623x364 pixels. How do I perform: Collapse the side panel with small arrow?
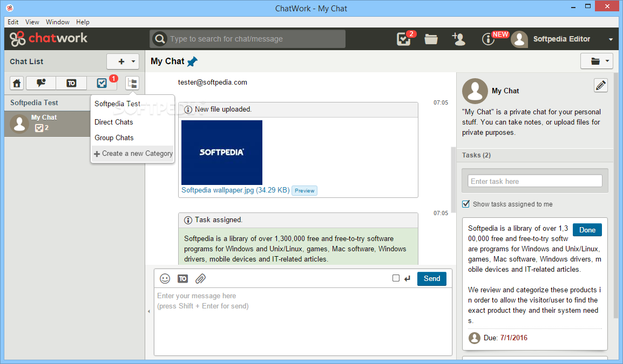(149, 312)
